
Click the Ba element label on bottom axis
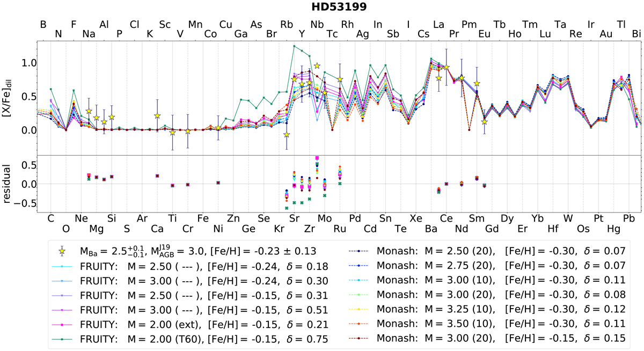click(430, 230)
